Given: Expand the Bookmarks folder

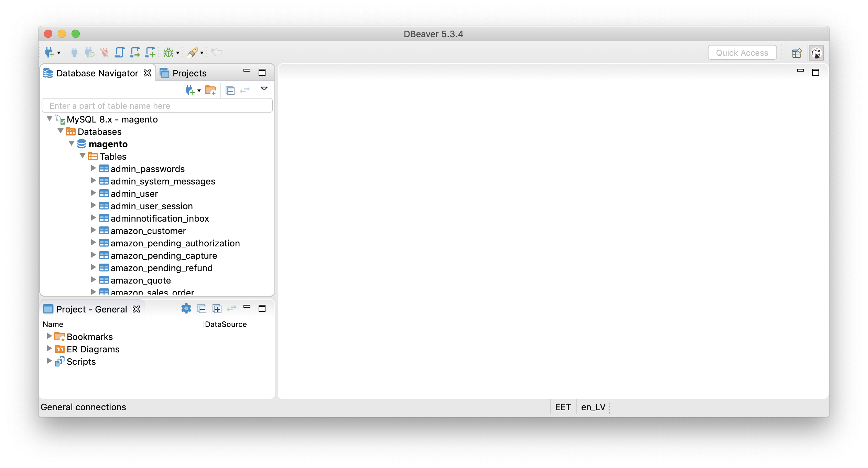Looking at the screenshot, I should [x=49, y=336].
